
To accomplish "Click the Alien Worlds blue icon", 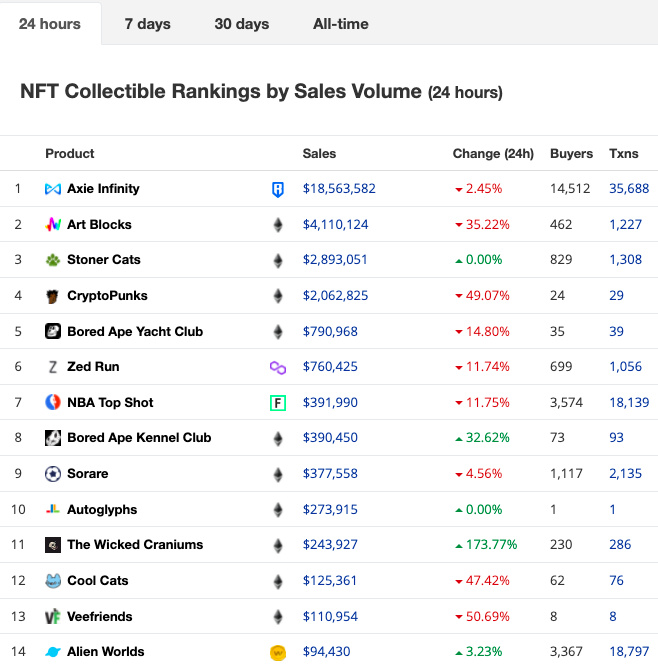I will pyautogui.click(x=53, y=652).
